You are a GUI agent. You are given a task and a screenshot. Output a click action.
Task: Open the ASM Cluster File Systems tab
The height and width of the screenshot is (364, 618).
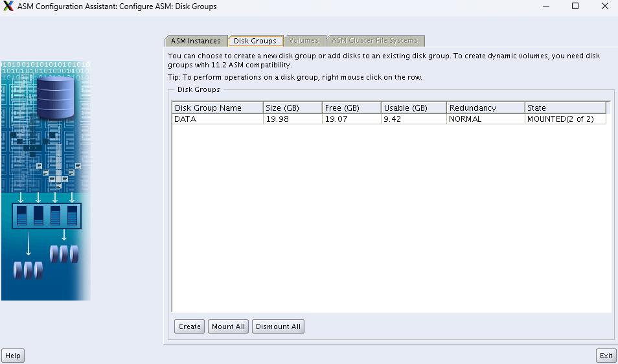pyautogui.click(x=375, y=41)
